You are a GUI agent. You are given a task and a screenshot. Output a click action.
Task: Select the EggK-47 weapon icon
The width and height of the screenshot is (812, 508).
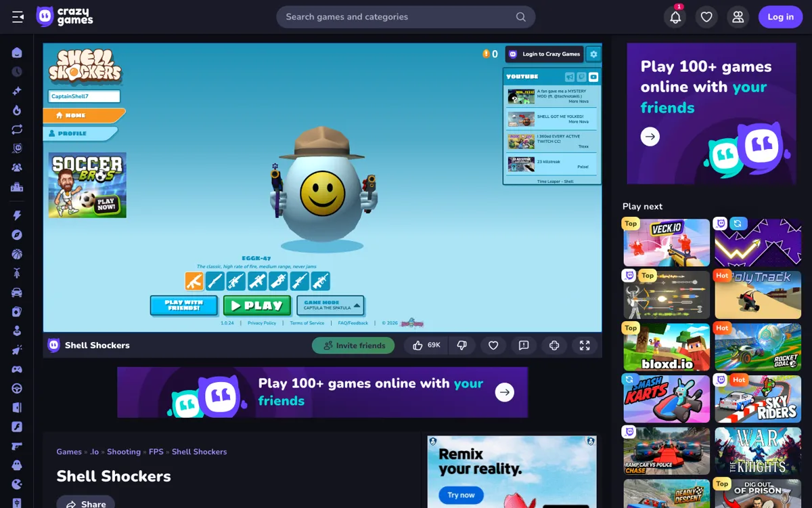(x=194, y=281)
